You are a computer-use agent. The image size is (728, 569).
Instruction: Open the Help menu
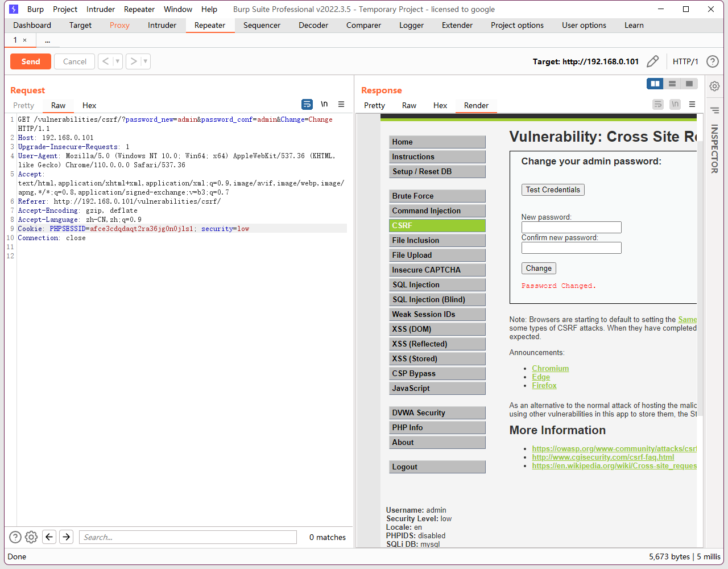209,9
